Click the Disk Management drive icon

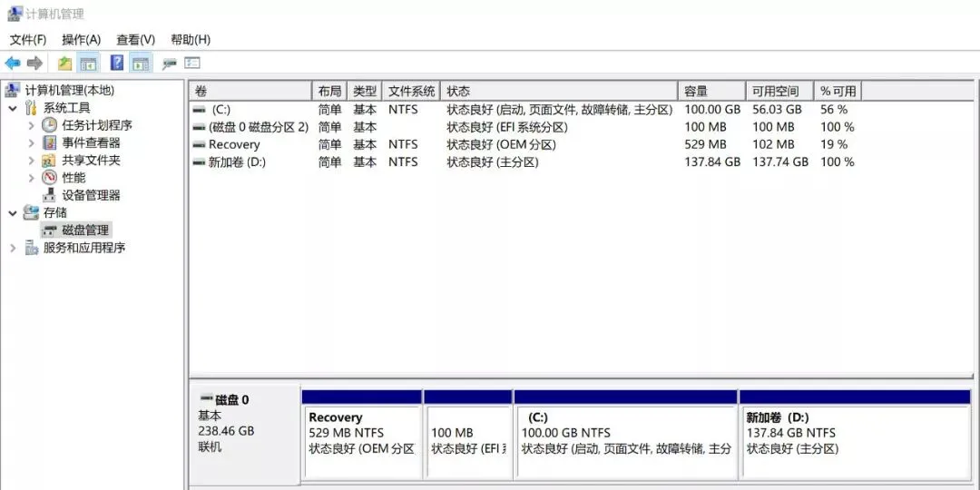pyautogui.click(x=49, y=230)
